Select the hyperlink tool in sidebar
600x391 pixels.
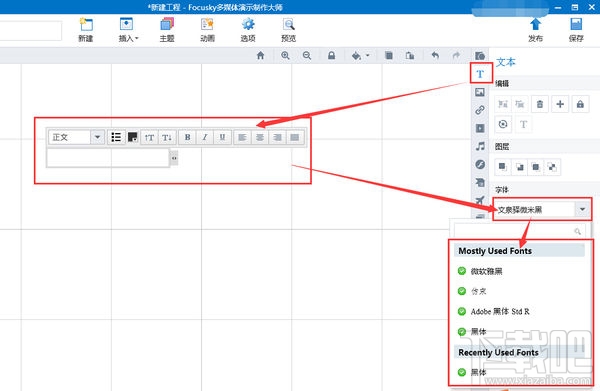480,110
